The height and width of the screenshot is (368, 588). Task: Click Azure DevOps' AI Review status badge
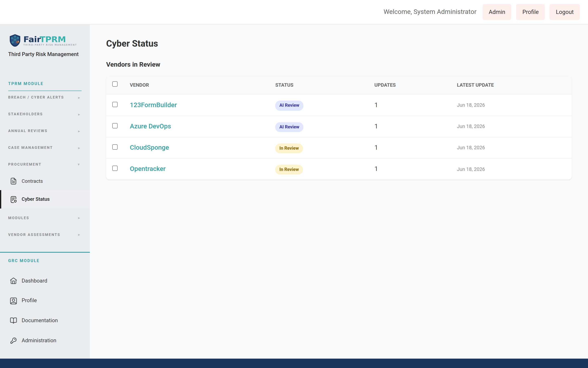pyautogui.click(x=289, y=127)
